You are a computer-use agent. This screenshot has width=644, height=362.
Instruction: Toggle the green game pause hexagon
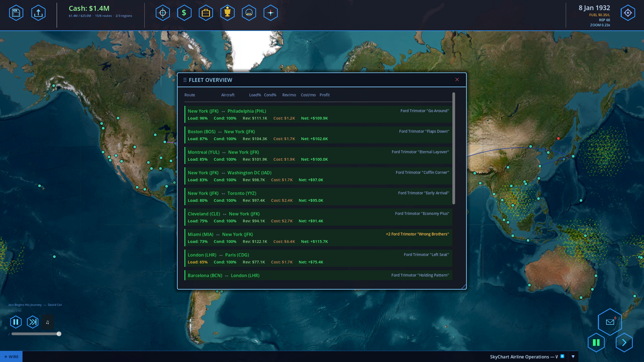tap(596, 343)
